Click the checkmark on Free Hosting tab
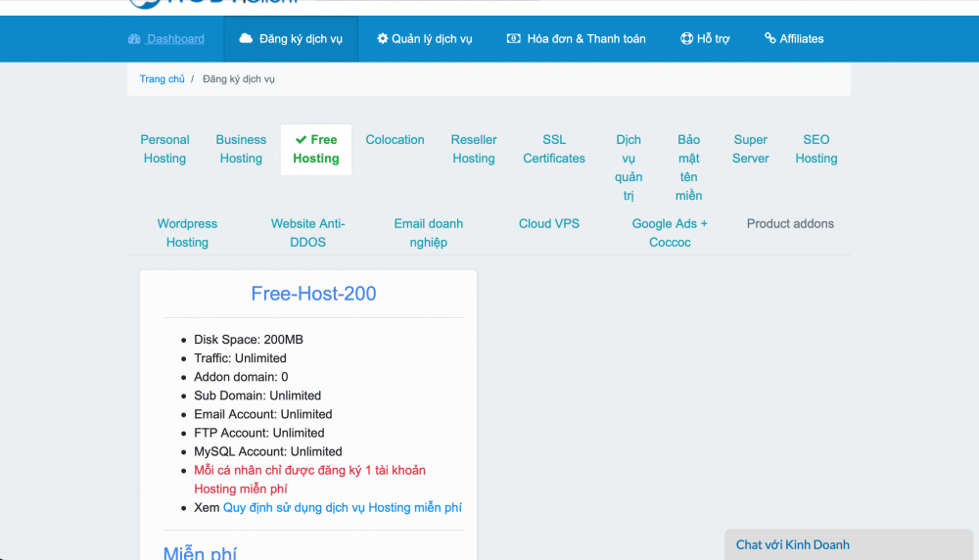Screen dimensions: 979x560 coord(301,140)
